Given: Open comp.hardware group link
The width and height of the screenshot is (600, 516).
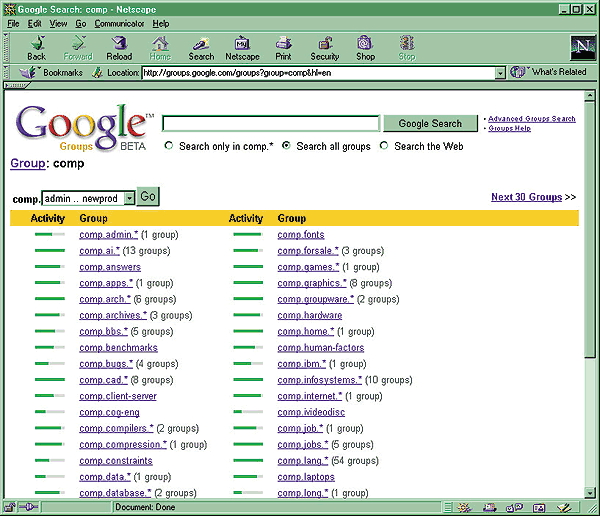Looking at the screenshot, I should (x=310, y=315).
